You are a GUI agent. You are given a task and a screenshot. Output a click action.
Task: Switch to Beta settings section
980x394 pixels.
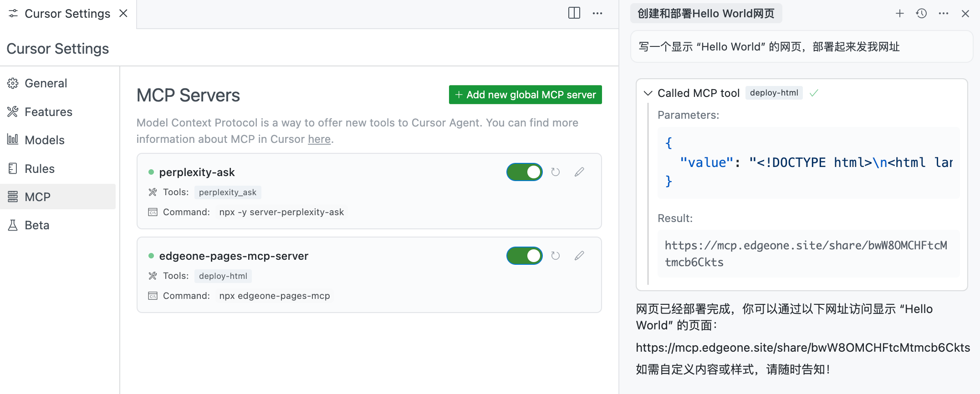(x=37, y=225)
